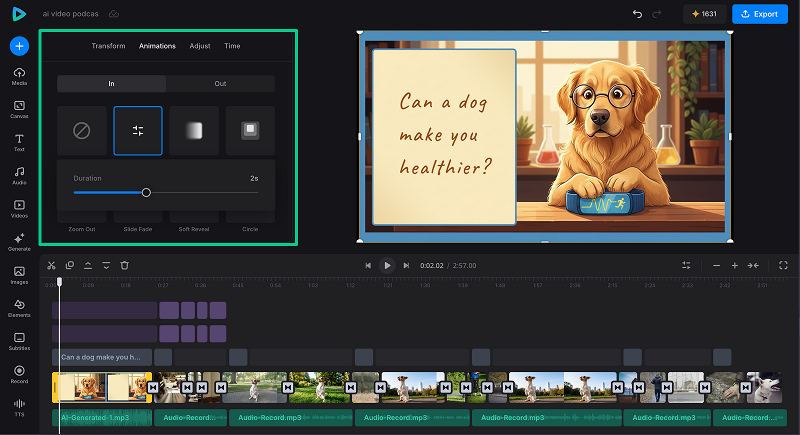800x435 pixels.
Task: Delete the selected clip with trash icon
Action: point(124,265)
